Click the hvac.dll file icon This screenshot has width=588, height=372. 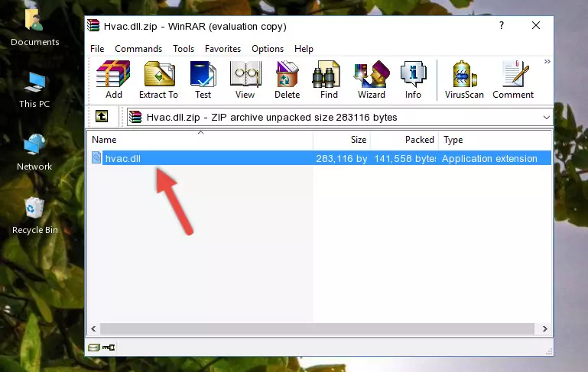tap(96, 157)
